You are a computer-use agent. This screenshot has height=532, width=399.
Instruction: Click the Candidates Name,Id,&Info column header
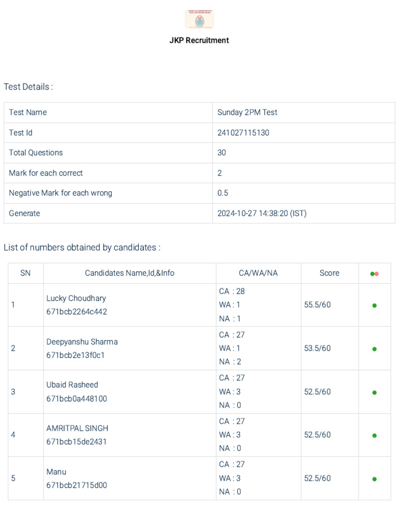coord(130,273)
